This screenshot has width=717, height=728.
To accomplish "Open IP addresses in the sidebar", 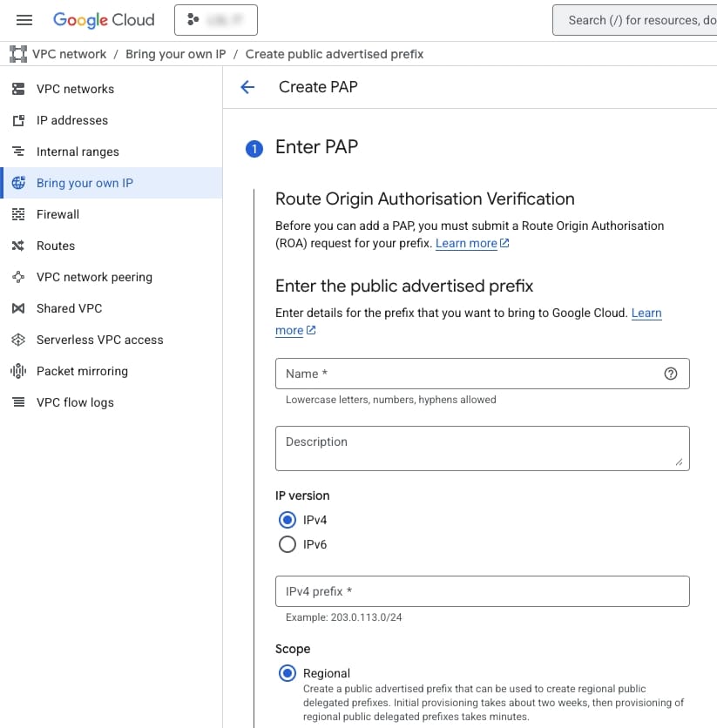I will pos(72,120).
